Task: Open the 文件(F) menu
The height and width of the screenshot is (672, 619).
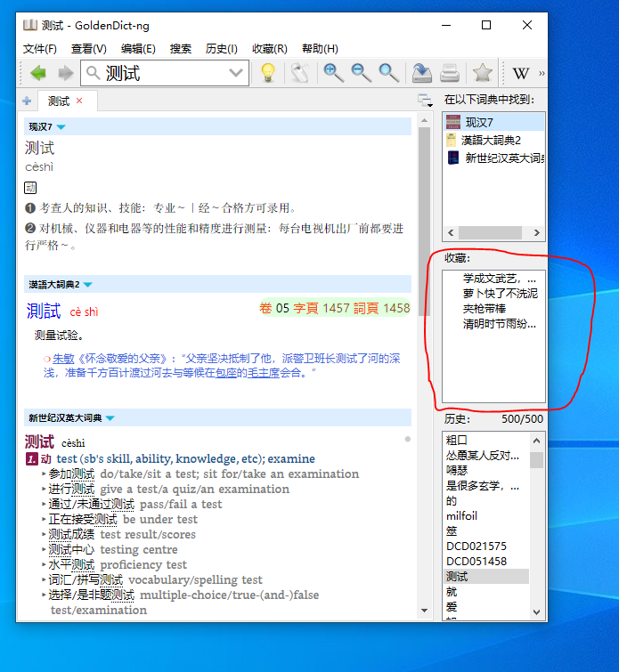Action: (x=39, y=49)
